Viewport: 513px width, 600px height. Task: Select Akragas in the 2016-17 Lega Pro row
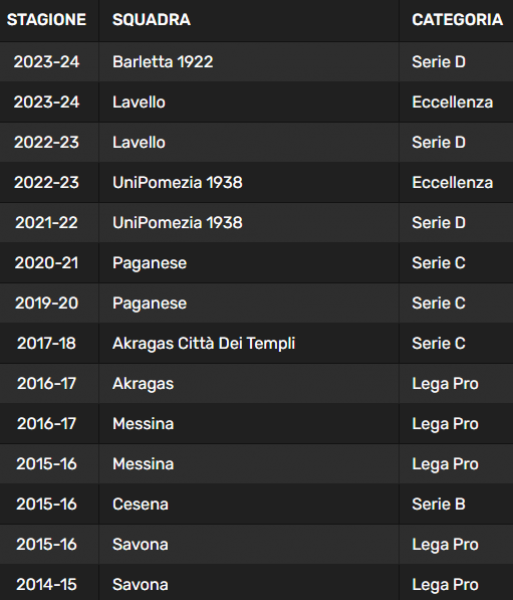pyautogui.click(x=143, y=384)
